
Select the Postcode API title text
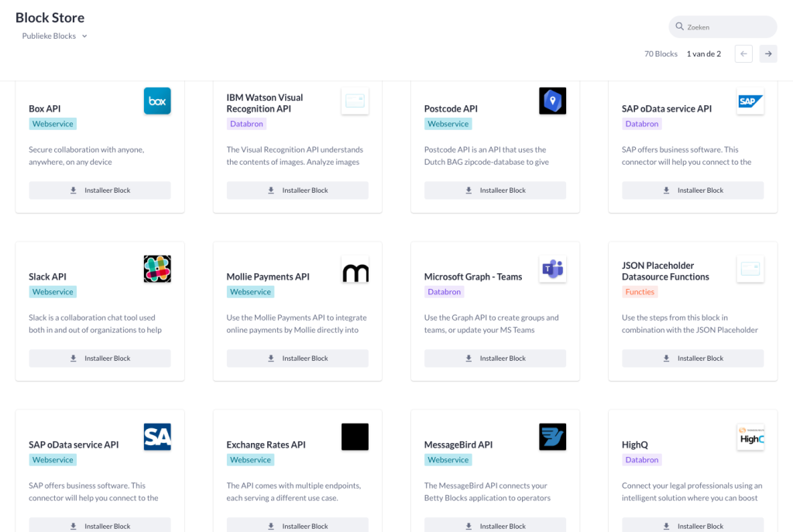(x=451, y=108)
